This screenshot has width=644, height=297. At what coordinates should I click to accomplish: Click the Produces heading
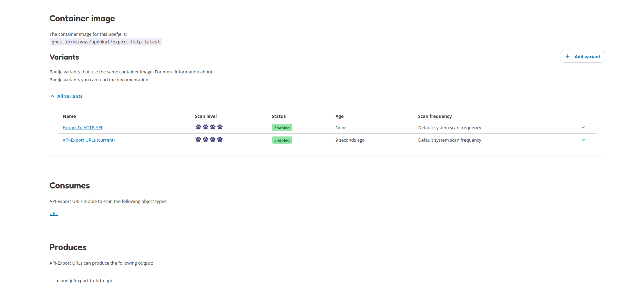68,247
